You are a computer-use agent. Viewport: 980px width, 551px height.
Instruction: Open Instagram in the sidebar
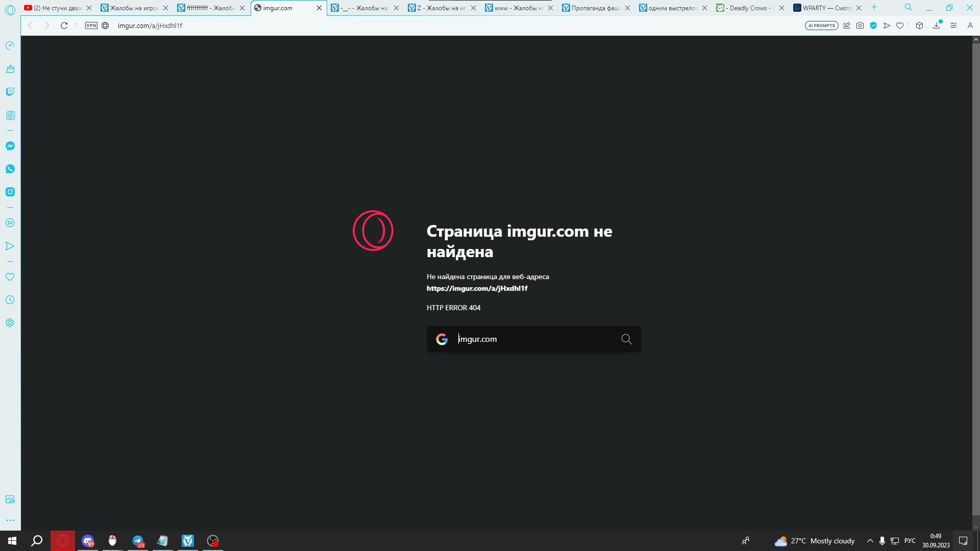pos(10,192)
